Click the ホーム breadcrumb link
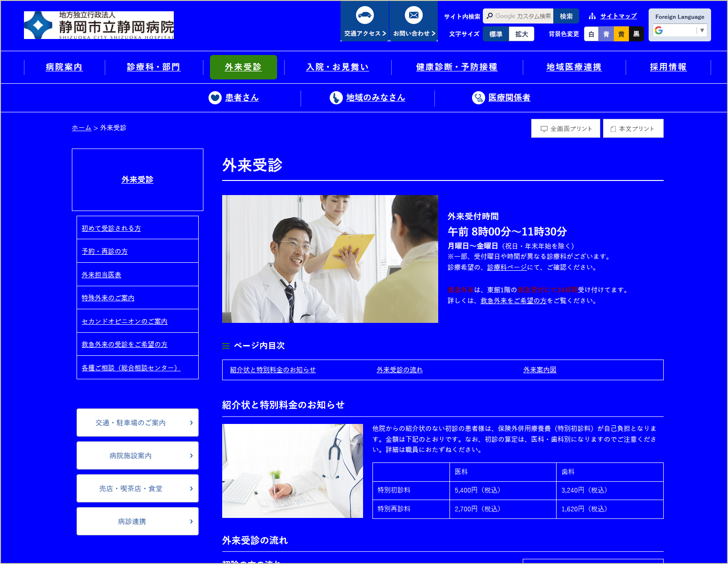The image size is (728, 564). pyautogui.click(x=82, y=127)
